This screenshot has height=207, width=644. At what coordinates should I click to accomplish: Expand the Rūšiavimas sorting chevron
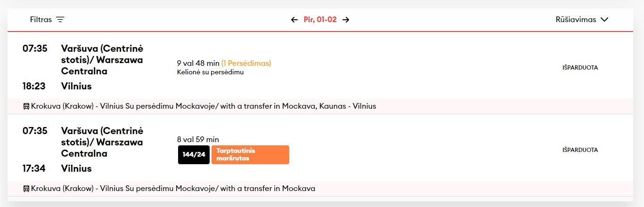[x=605, y=20]
